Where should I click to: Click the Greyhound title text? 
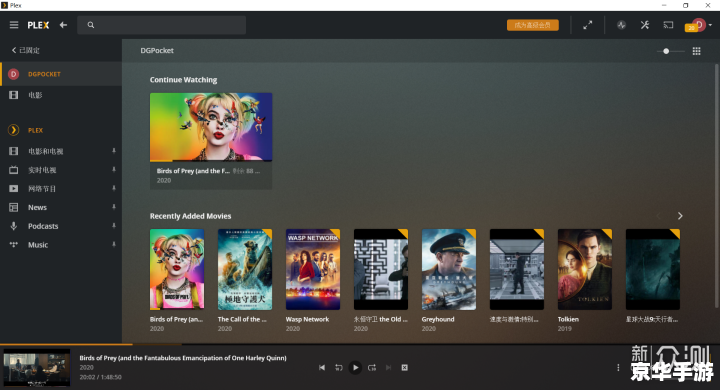438,319
